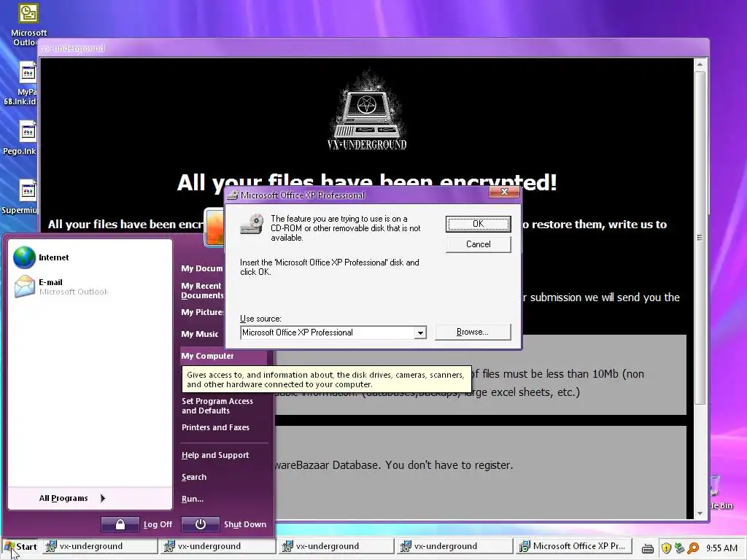This screenshot has height=560, width=747.
Task: Click the keyboard icon in the system tray
Action: [648, 548]
